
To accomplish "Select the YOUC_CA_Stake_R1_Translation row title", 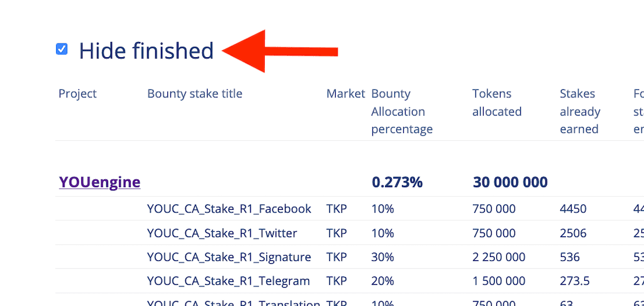I will pyautogui.click(x=234, y=303).
